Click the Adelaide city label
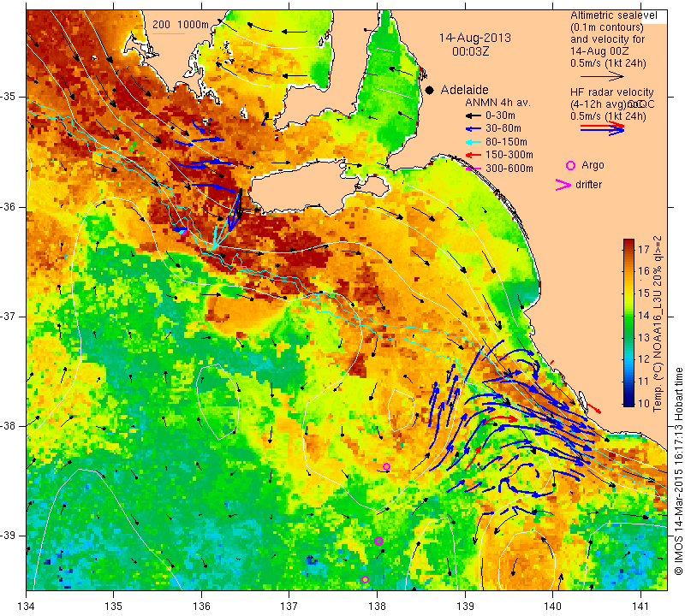The width and height of the screenshot is (685, 616). pos(464,90)
